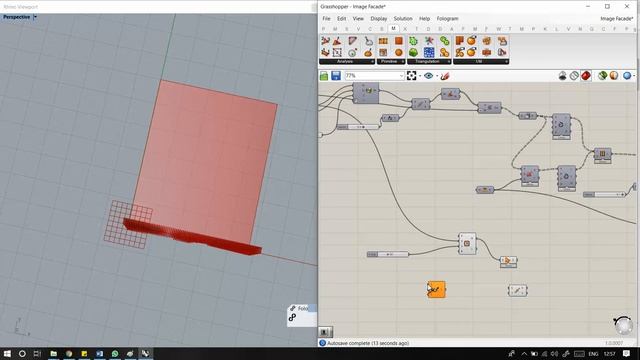This screenshot has width=640, height=360.
Task: Click the ENG language indicator
Action: tap(593, 353)
